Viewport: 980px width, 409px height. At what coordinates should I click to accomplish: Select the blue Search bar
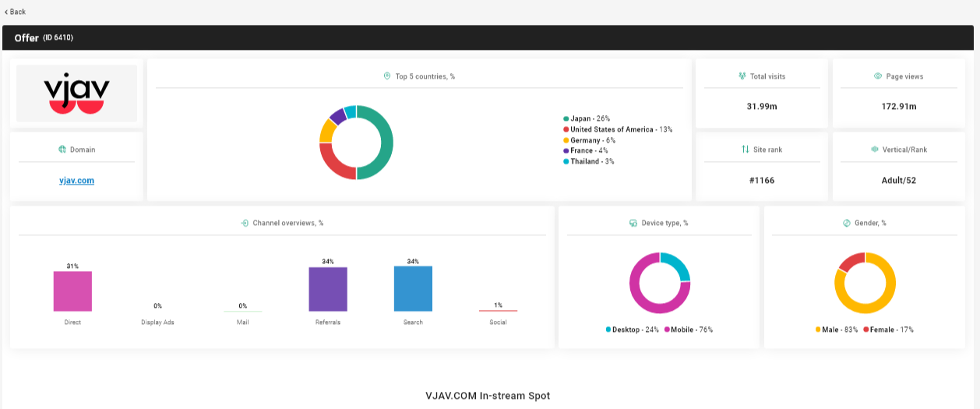coord(413,289)
